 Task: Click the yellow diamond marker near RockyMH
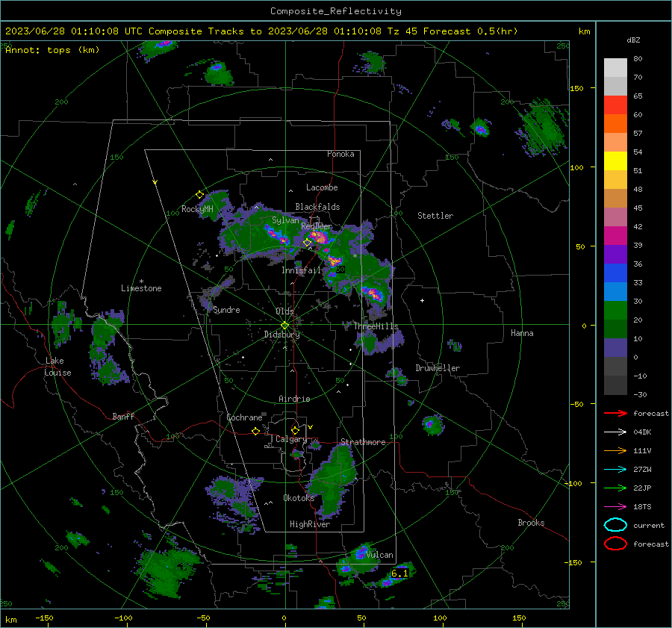pos(199,195)
